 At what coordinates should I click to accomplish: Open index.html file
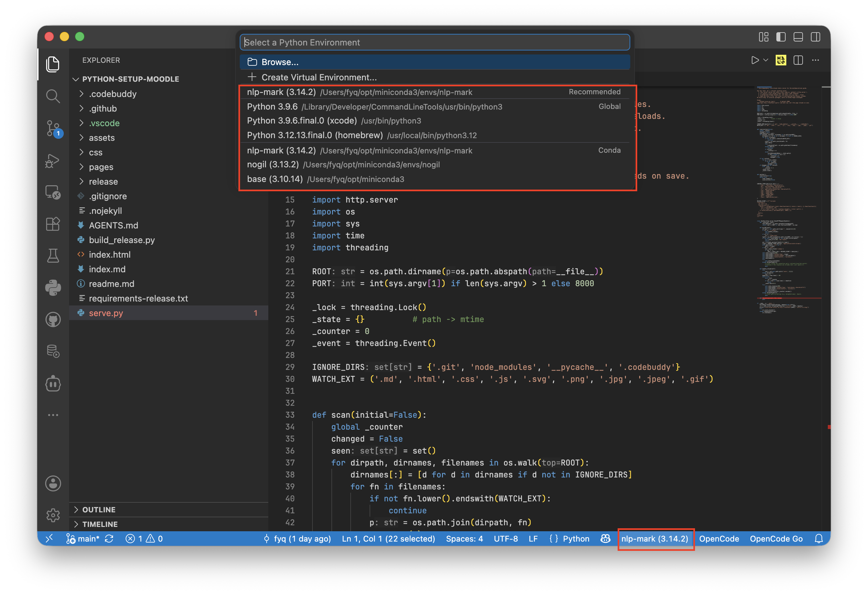coord(169,254)
